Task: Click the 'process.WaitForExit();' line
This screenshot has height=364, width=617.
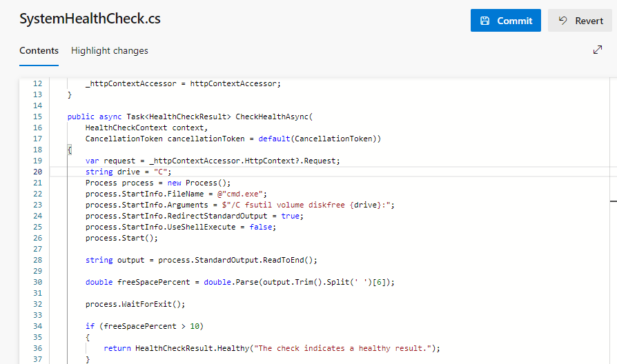Action: [135, 304]
